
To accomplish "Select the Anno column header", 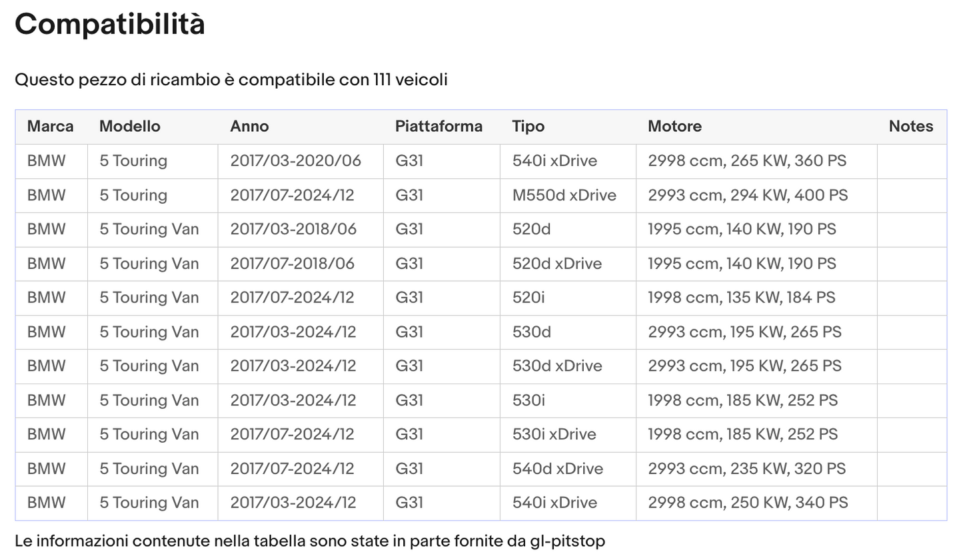I will [x=249, y=127].
